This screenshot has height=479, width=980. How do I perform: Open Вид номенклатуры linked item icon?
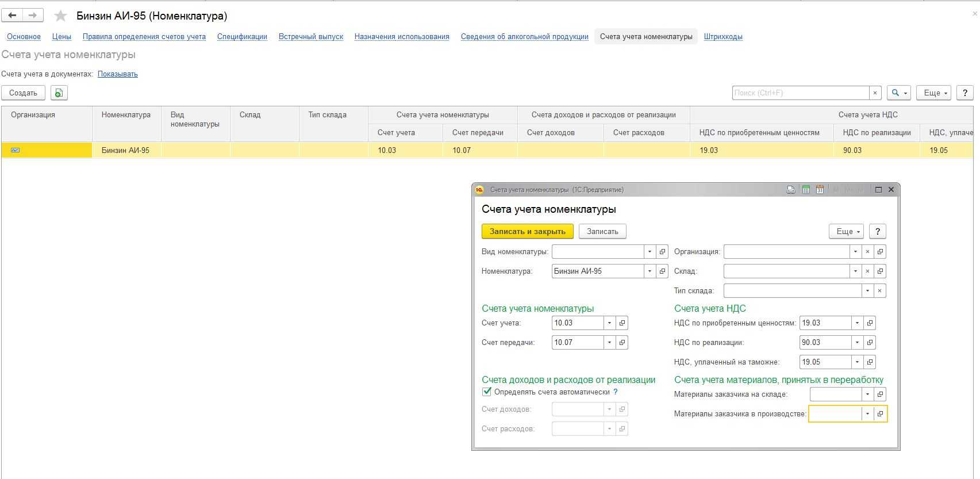tap(662, 251)
